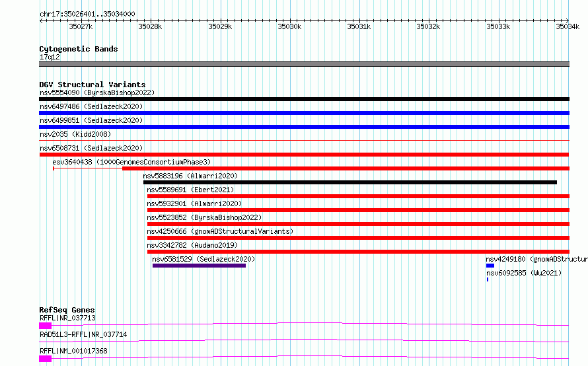Click the 35030k ruler tick label
This screenshot has height=366, width=588.
tap(289, 26)
